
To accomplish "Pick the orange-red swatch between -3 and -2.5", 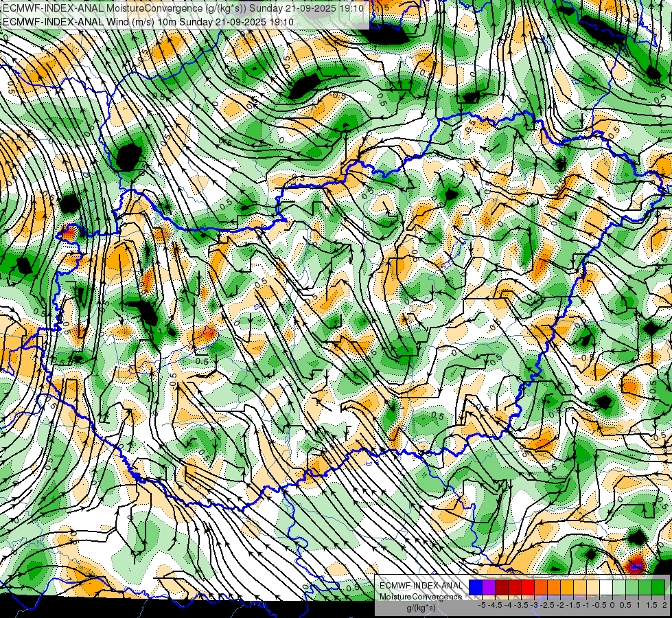I will pos(541,587).
